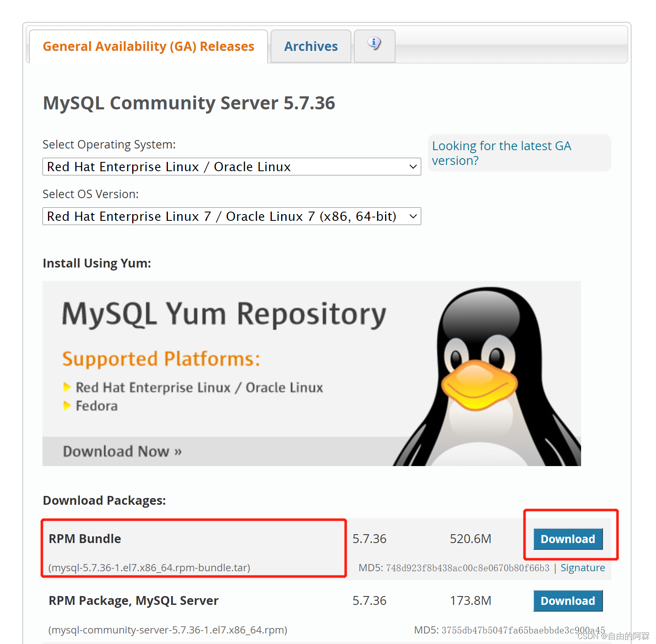Click 'Download Now »' in the Yum banner
This screenshot has height=644, width=656.
(x=122, y=451)
